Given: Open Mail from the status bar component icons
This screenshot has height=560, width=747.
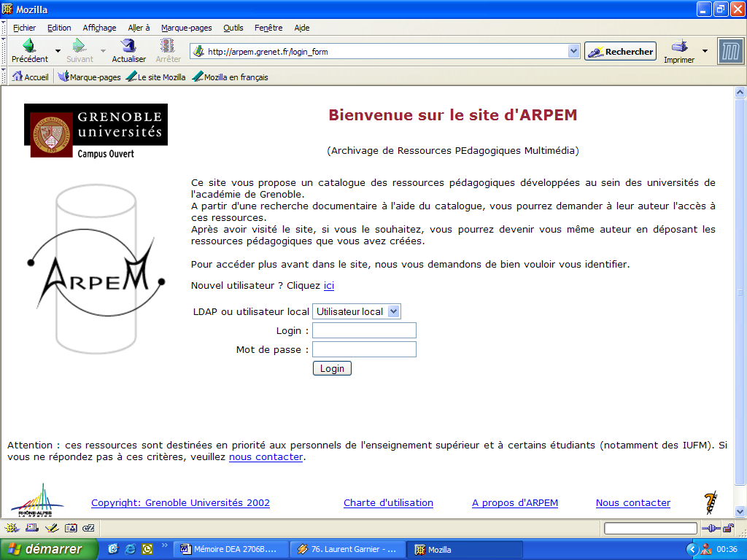Looking at the screenshot, I should [32, 528].
